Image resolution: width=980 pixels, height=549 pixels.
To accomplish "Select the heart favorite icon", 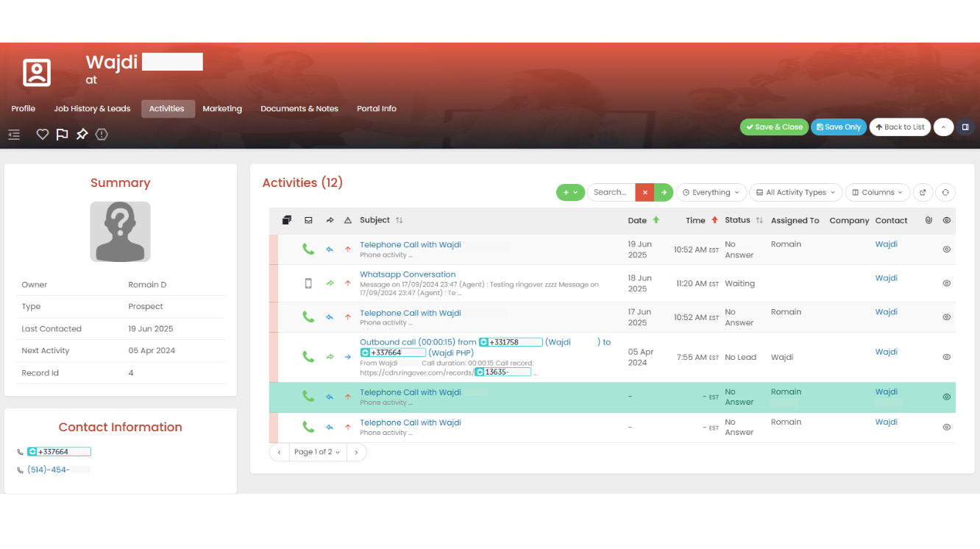I will 42,134.
